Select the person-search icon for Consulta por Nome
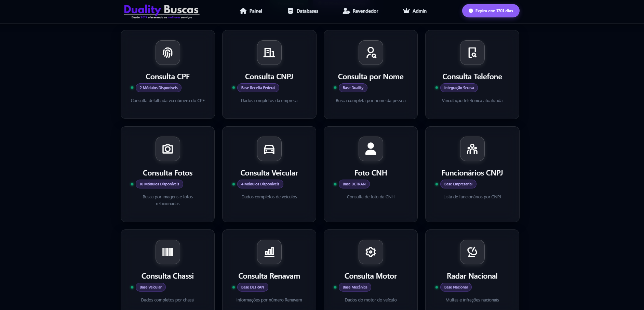644x310 pixels. coord(371,53)
